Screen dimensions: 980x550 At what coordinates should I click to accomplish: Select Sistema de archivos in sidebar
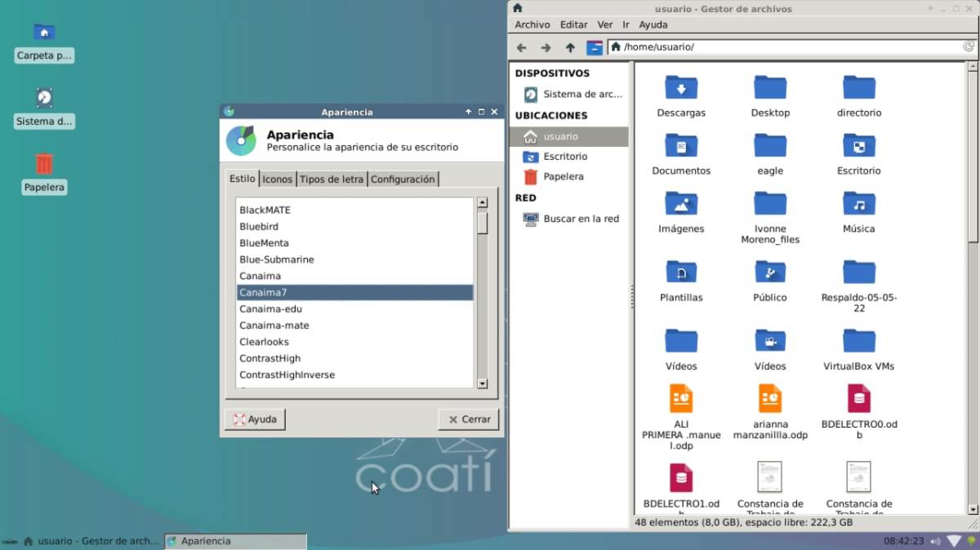point(581,95)
